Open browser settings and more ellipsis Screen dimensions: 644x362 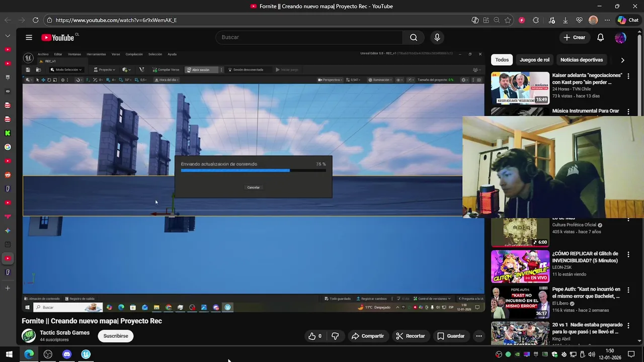(607, 20)
